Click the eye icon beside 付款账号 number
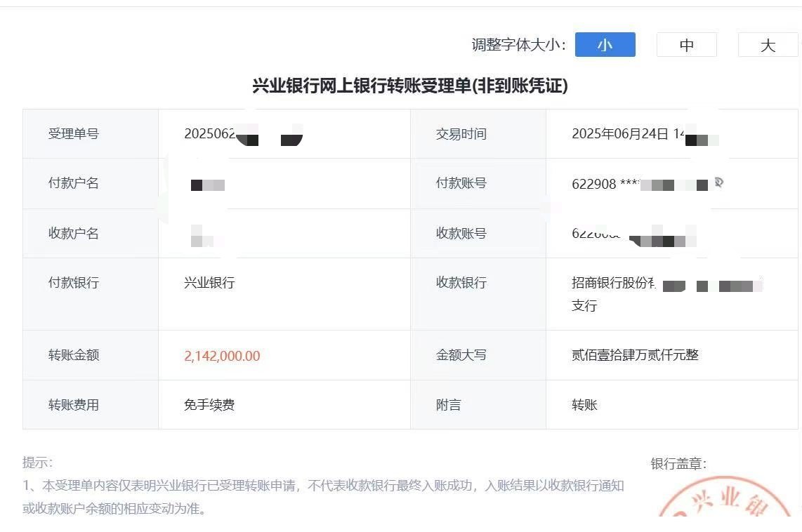 coord(718,182)
